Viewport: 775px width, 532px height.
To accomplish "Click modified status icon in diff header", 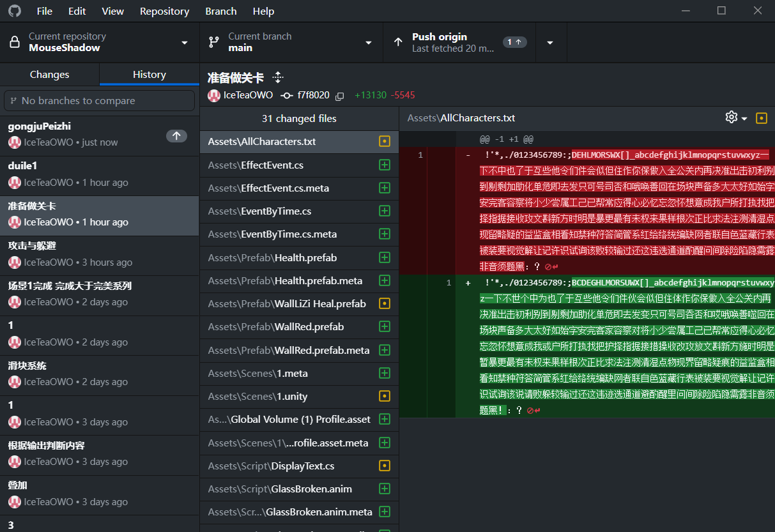I will point(761,118).
